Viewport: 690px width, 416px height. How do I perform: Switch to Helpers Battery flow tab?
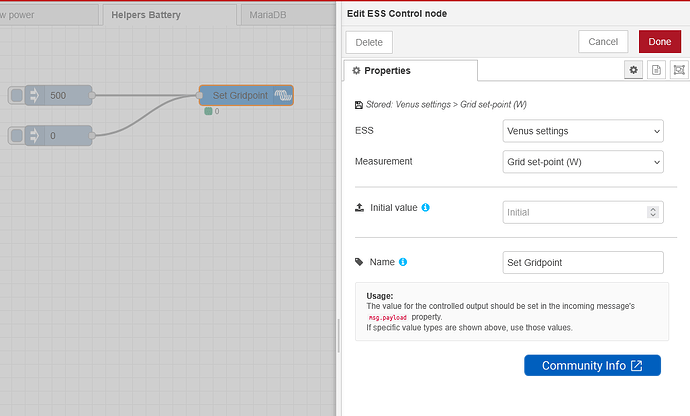(x=169, y=15)
